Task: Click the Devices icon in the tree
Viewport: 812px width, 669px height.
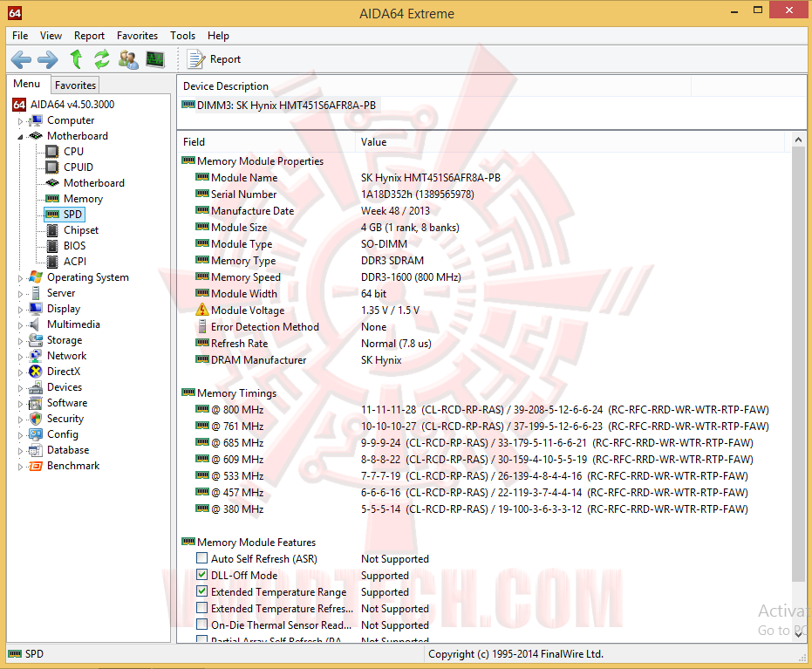Action: coord(36,387)
